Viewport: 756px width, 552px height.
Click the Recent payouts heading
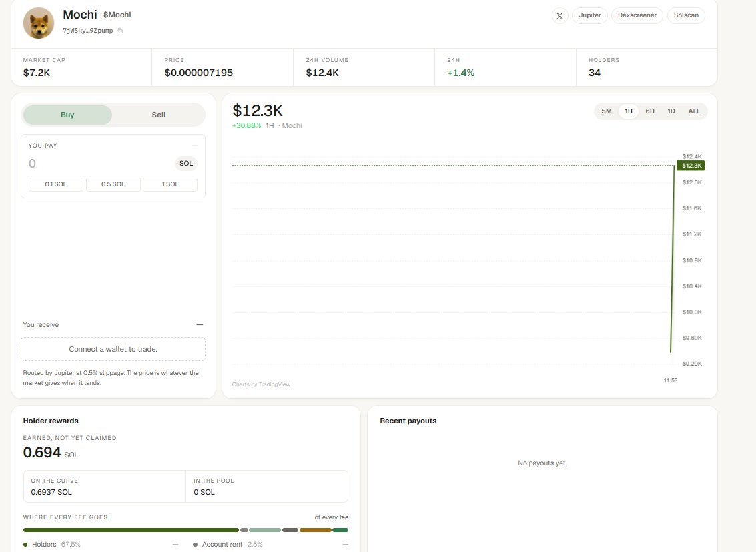(x=408, y=421)
